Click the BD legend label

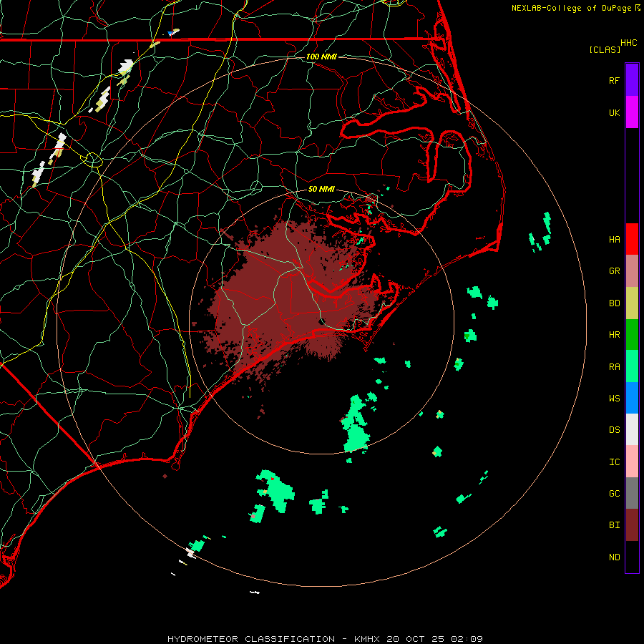(614, 303)
